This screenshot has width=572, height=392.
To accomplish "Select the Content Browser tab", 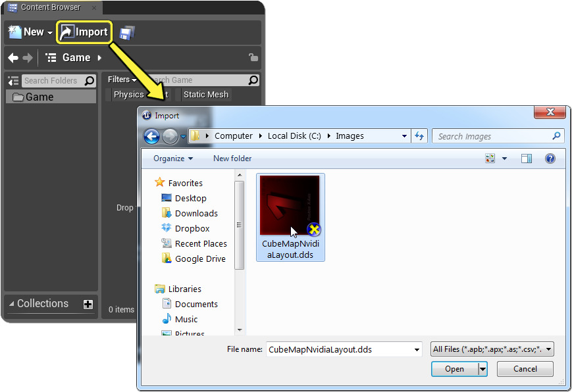I will point(49,8).
